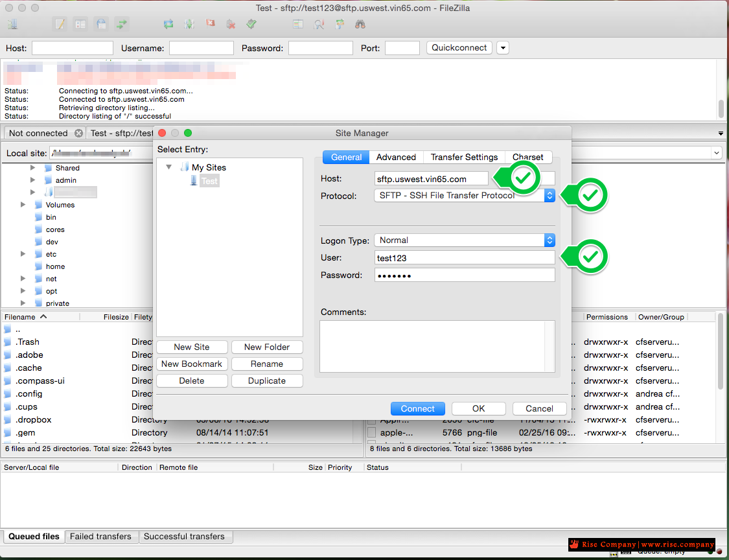
Task: Open the Quickconnect history dropdown arrow
Action: 503,48
